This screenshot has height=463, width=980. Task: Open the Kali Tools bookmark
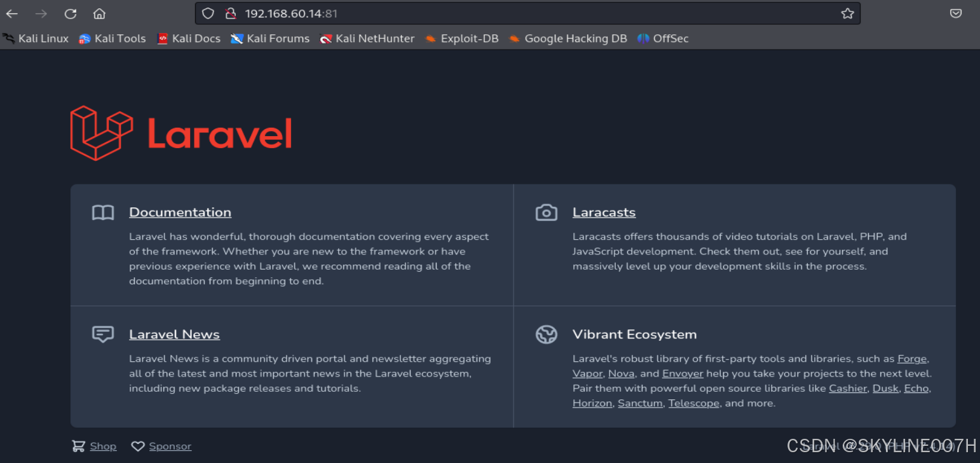pos(112,38)
